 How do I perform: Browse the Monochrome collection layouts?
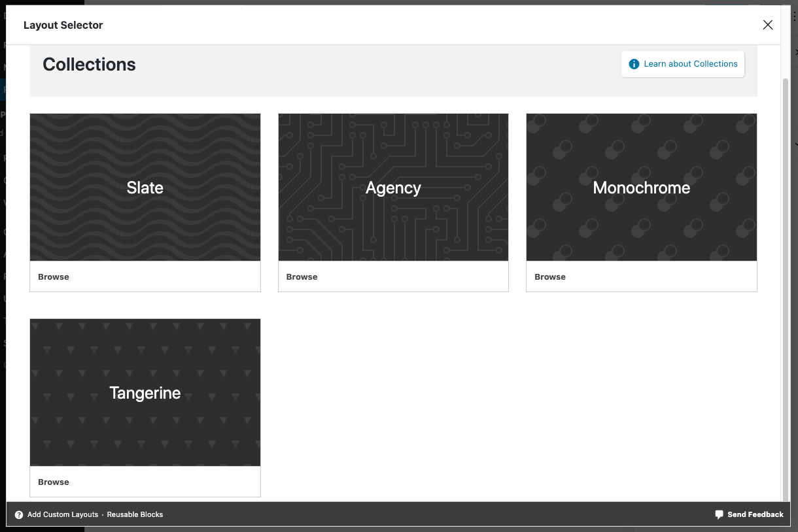click(550, 277)
